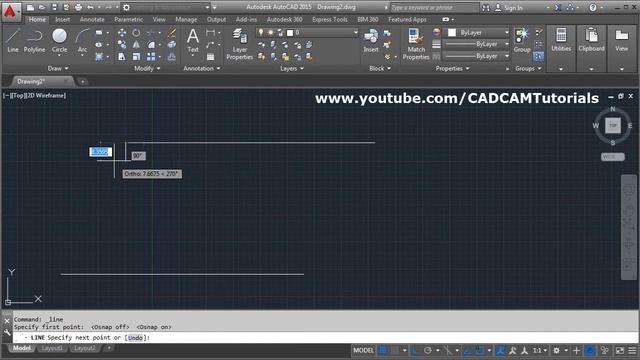Click the Copy tool icon

click(x=122, y=44)
